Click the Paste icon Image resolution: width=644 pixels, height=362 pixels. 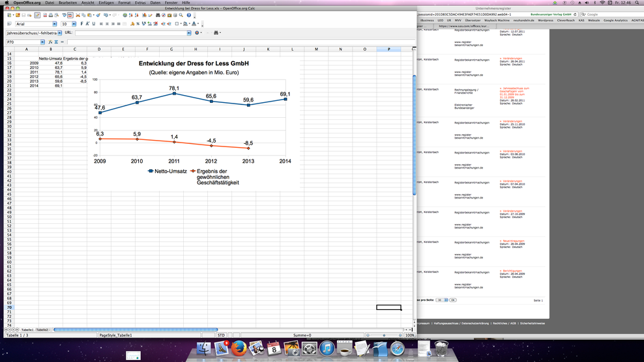point(89,15)
